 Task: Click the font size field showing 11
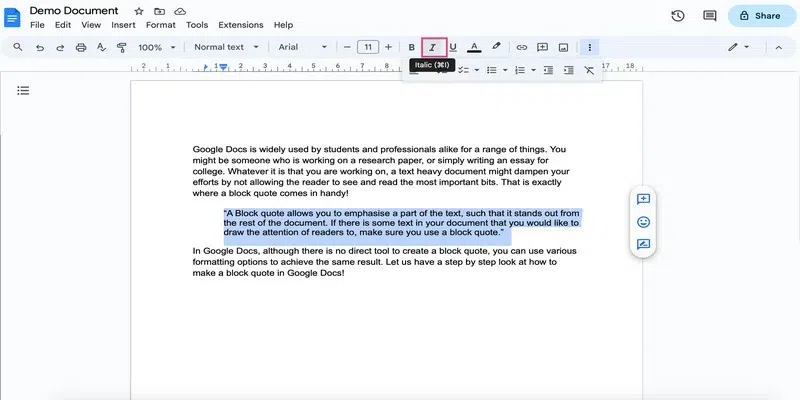pyautogui.click(x=368, y=47)
